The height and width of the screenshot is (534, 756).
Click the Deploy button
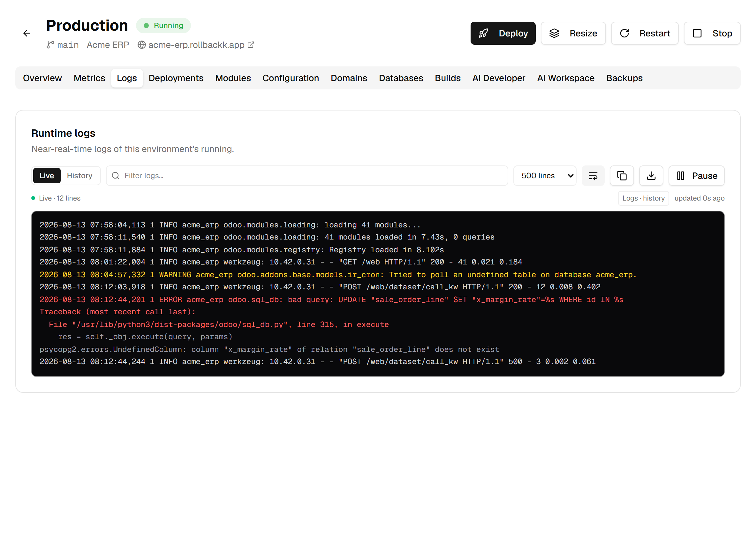tap(503, 33)
